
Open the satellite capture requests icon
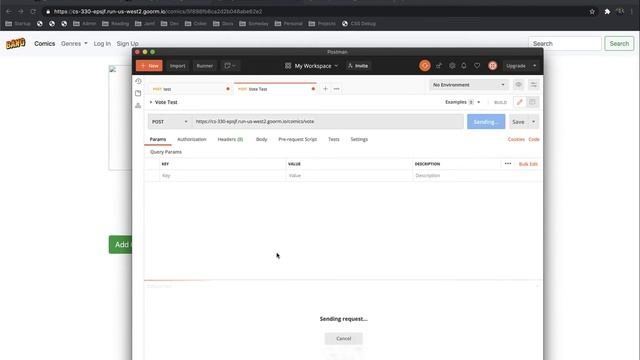point(439,66)
